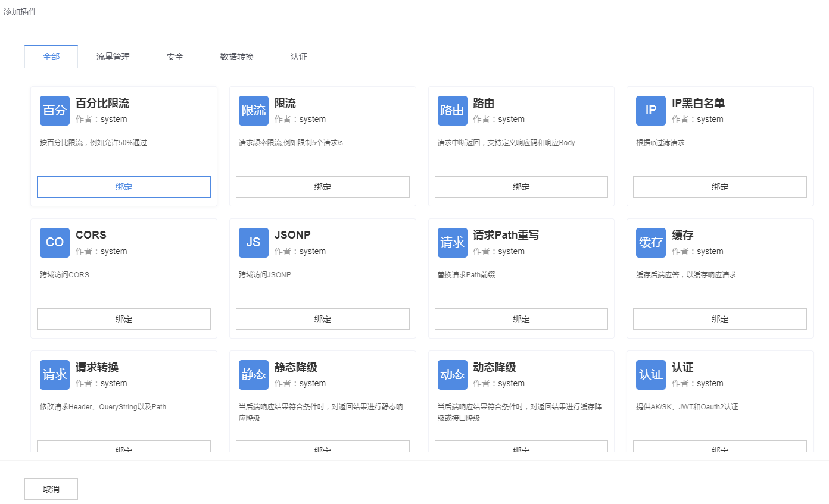Image resolution: width=829 pixels, height=504 pixels.
Task: Switch to the 流量管理 tab
Action: 113,57
